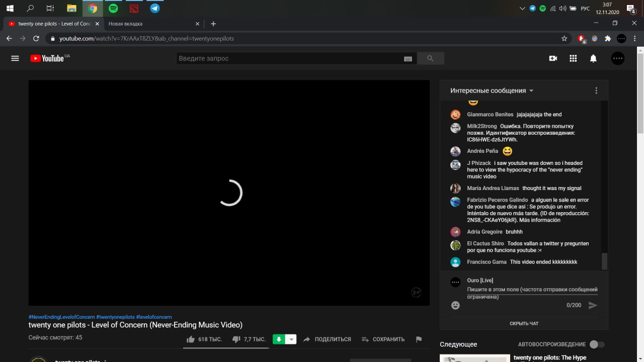Open the Chrome profile avatar in toolbar
This screenshot has height=362, width=644.
click(621, 38)
